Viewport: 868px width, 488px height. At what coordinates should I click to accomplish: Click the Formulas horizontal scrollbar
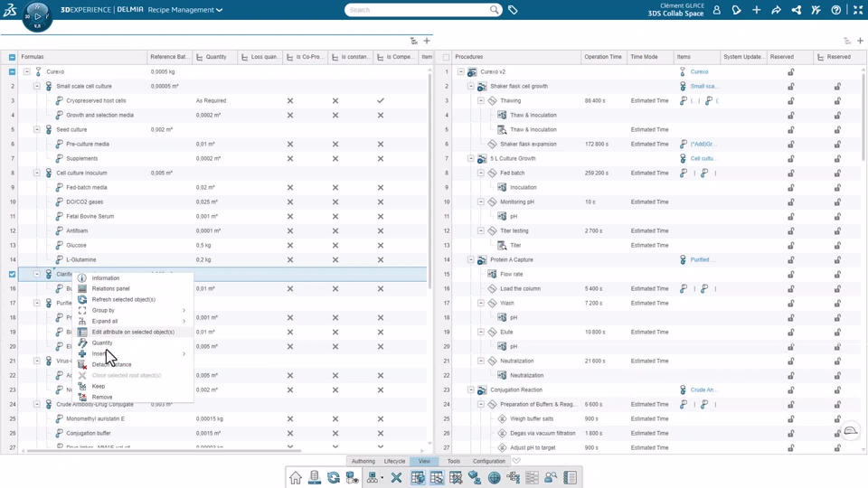pos(164,451)
